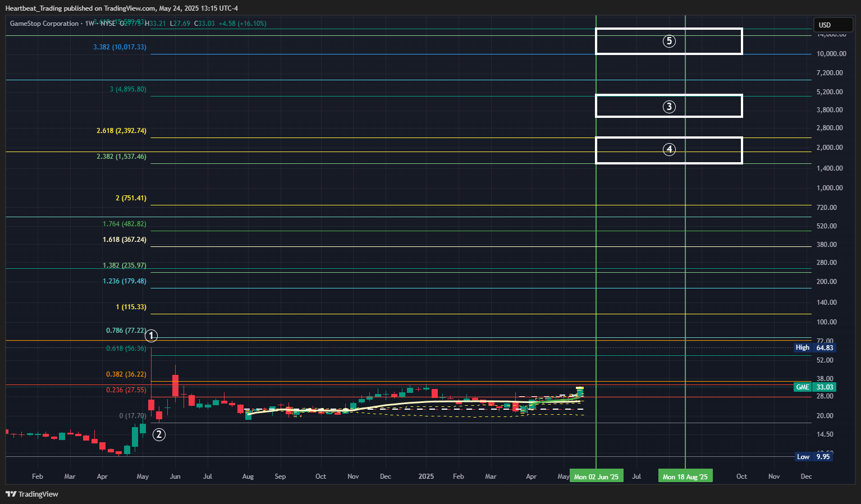861x504 pixels.
Task: Open the USD currency selector
Action: 833,25
